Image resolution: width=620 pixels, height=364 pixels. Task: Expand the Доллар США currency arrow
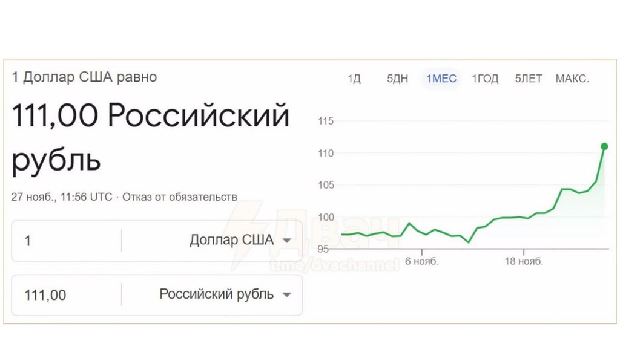(x=287, y=241)
